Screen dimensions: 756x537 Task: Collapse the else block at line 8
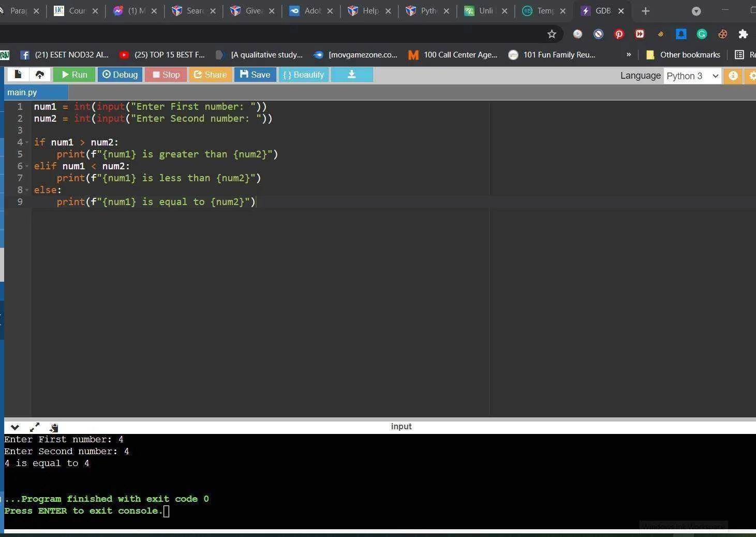point(27,190)
